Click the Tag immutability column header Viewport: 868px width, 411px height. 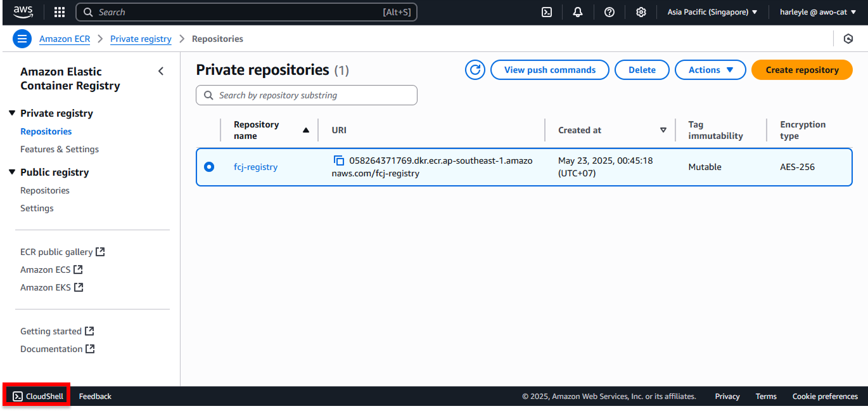[715, 130]
